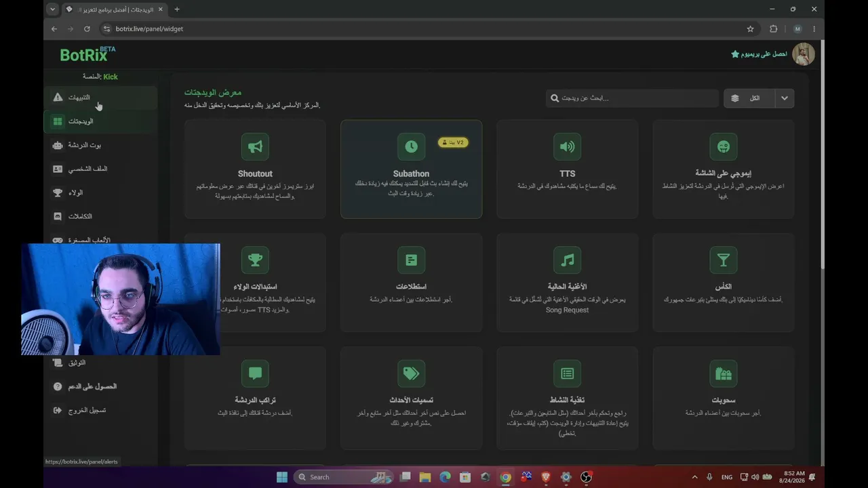
Task: Click the loyalty trophy icon in sidebar
Action: [x=58, y=192]
